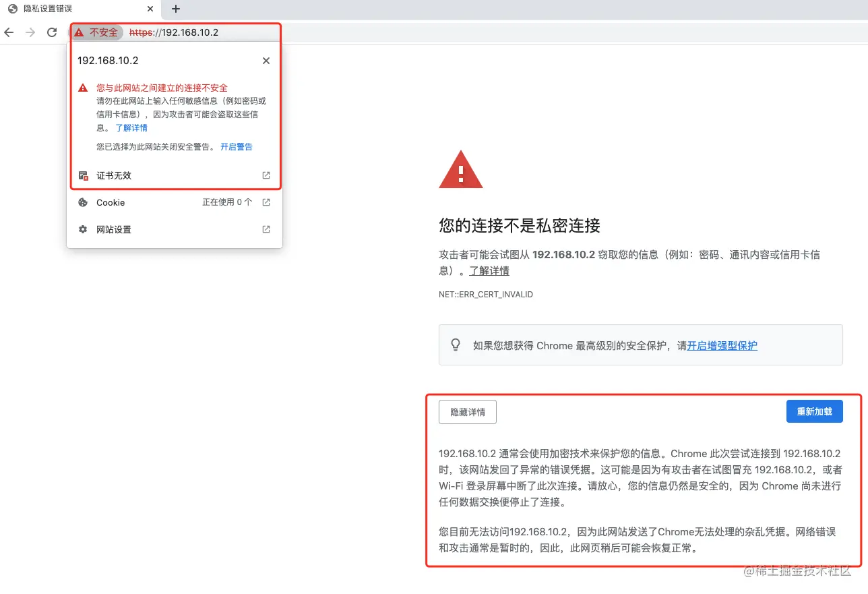This screenshot has width=868, height=594.
Task: Click the lightbulb icon in the protection tip
Action: 456,345
